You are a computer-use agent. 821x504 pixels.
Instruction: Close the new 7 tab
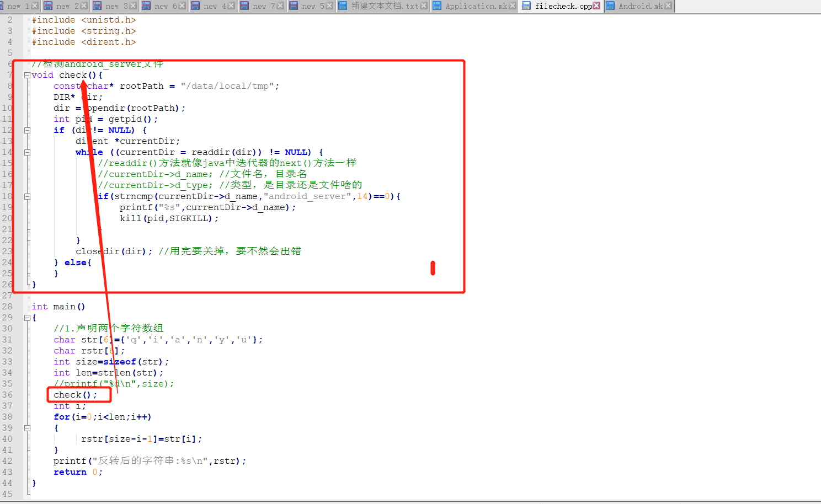280,6
